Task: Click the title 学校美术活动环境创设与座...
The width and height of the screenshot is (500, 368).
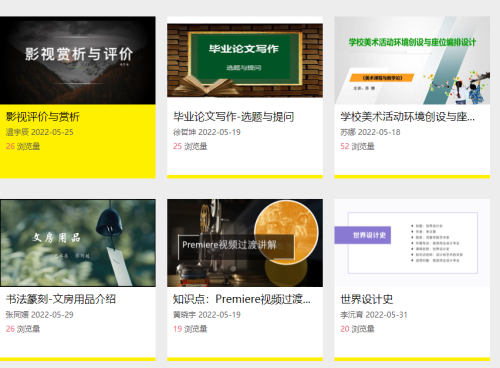Action: (x=407, y=117)
